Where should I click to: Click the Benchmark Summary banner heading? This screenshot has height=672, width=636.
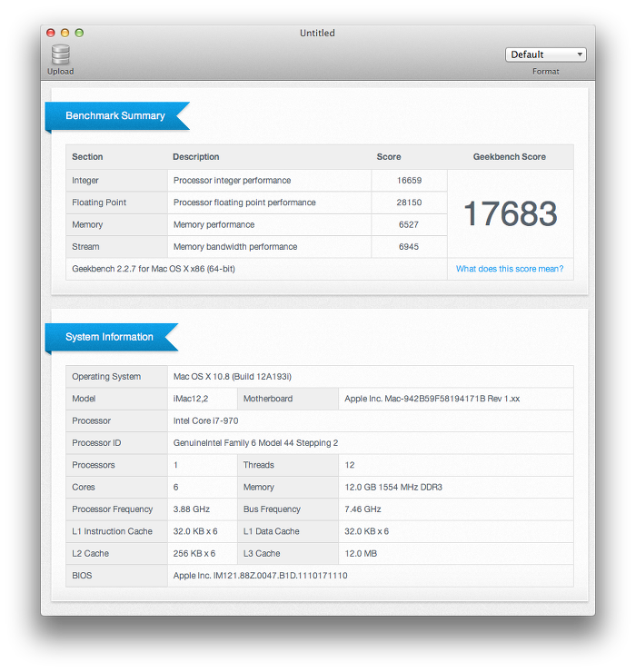[115, 115]
